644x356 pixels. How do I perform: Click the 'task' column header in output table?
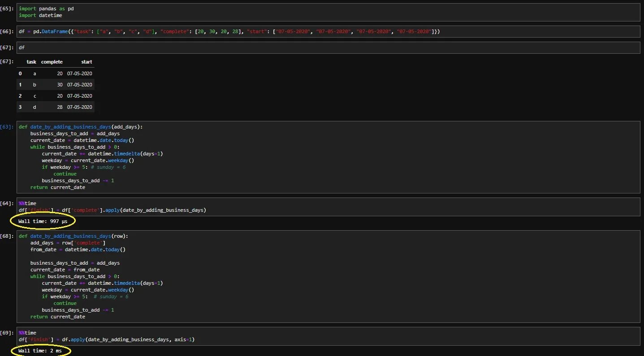31,62
